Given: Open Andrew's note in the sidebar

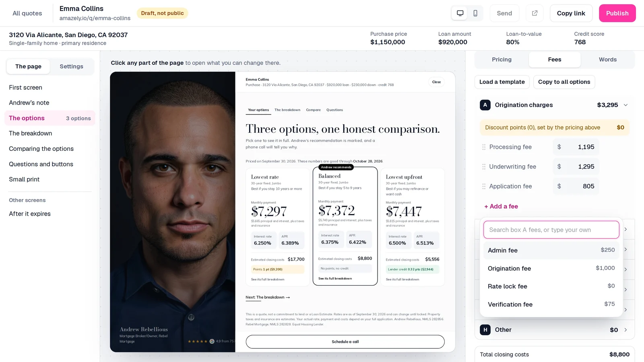Looking at the screenshot, I should 50,103.
